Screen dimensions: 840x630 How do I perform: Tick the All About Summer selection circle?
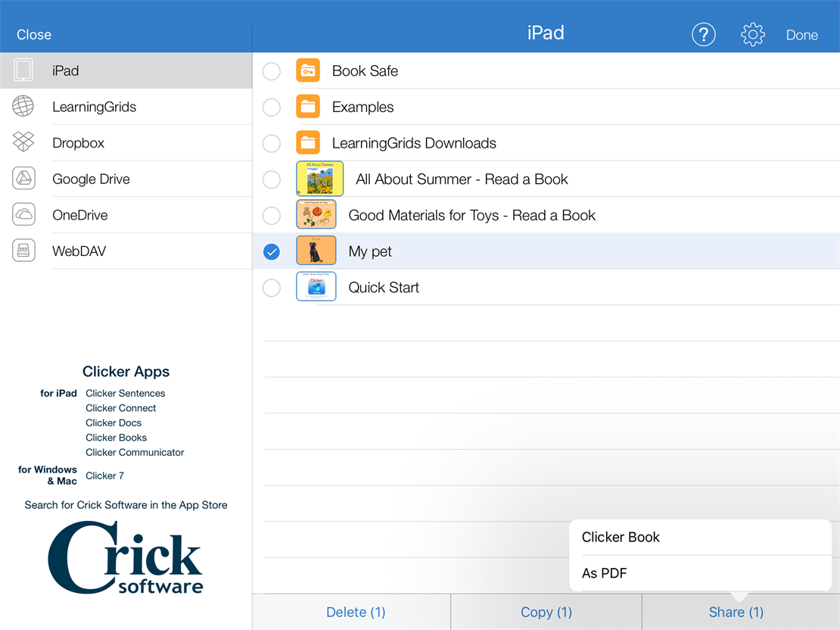(271, 179)
